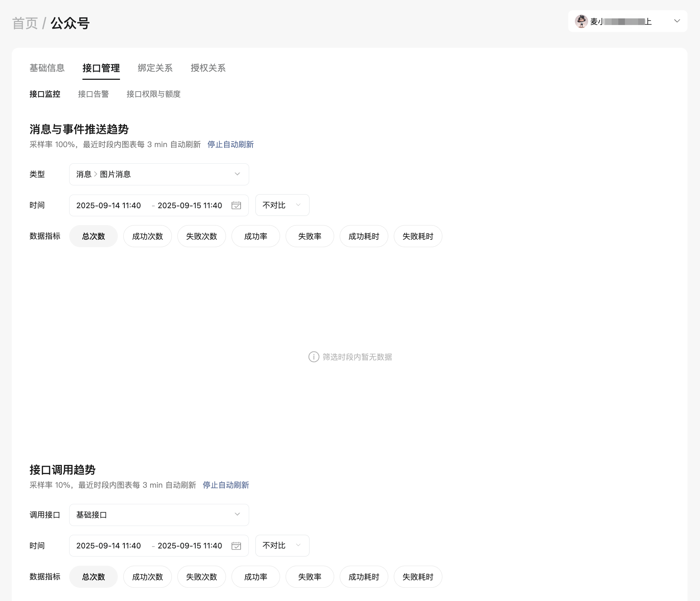Click 停止自动刷新 link under 接口调用趋势

(226, 485)
